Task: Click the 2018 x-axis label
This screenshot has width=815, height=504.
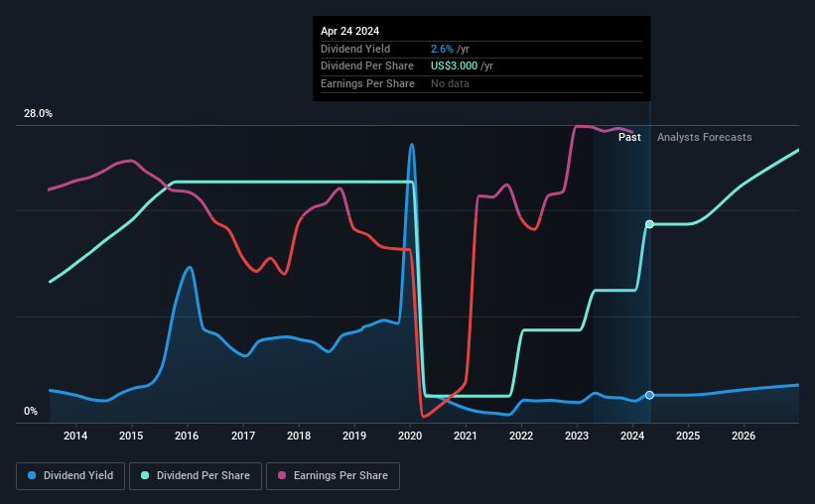Action: tap(299, 436)
